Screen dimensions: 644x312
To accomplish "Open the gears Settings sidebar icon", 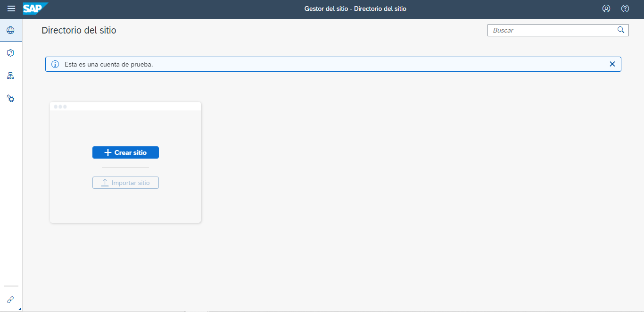I will (x=10, y=99).
